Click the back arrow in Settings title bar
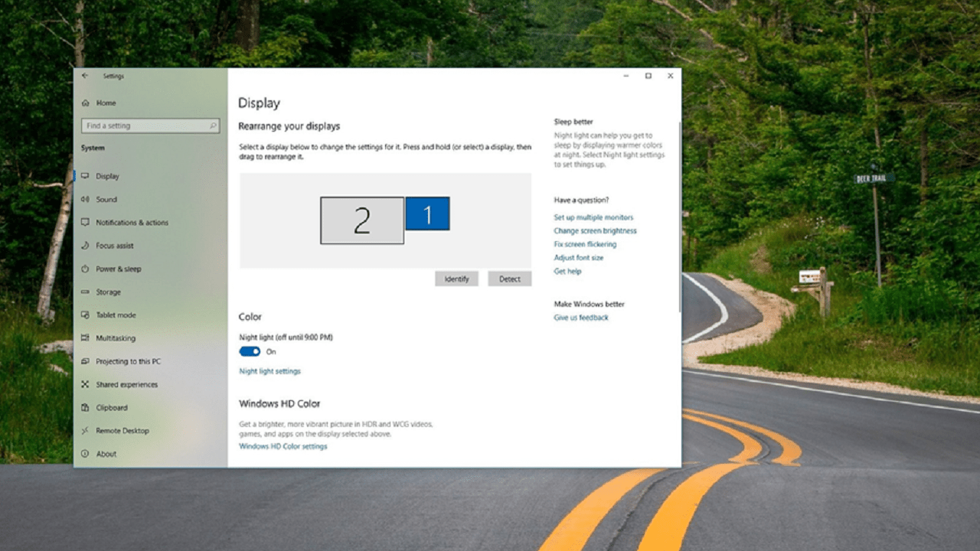980x551 pixels. tap(85, 76)
